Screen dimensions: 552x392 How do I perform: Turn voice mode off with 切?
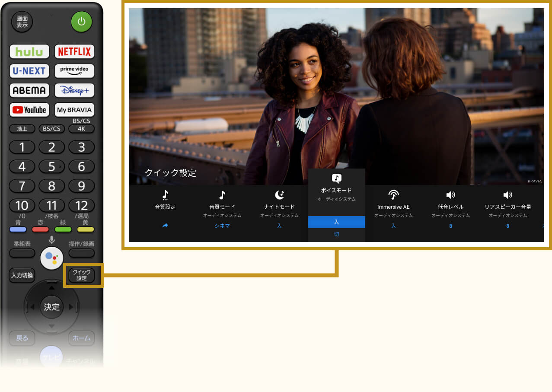click(x=336, y=234)
